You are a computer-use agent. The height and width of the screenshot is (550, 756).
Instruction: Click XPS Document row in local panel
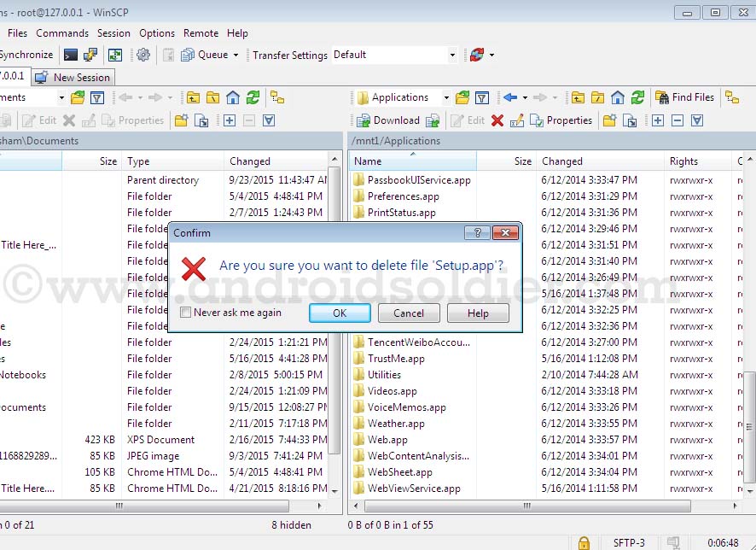[x=164, y=440]
